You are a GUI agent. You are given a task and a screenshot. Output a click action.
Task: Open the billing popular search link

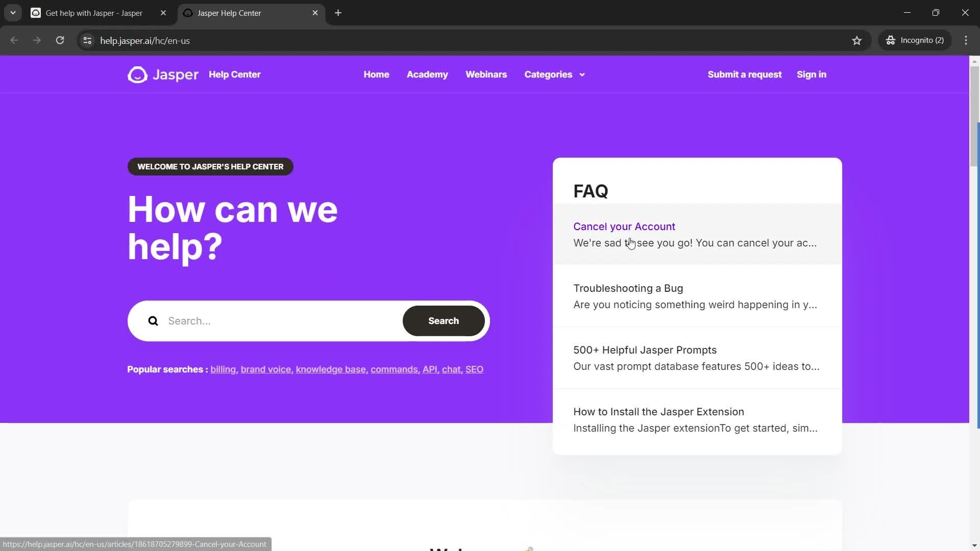coord(223,369)
